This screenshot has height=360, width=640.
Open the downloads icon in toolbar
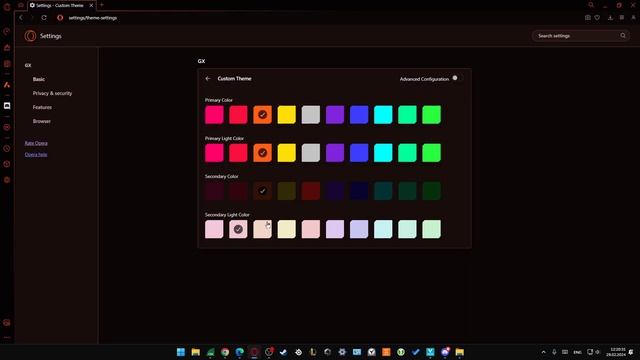coord(610,18)
